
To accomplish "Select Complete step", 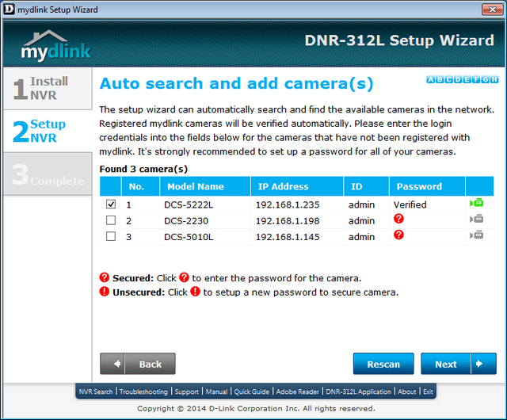I will click(48, 174).
